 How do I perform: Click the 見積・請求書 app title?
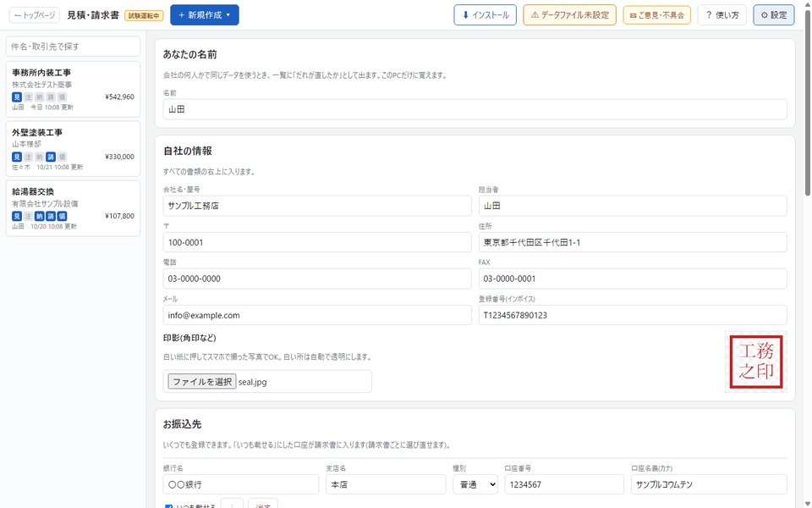click(93, 15)
